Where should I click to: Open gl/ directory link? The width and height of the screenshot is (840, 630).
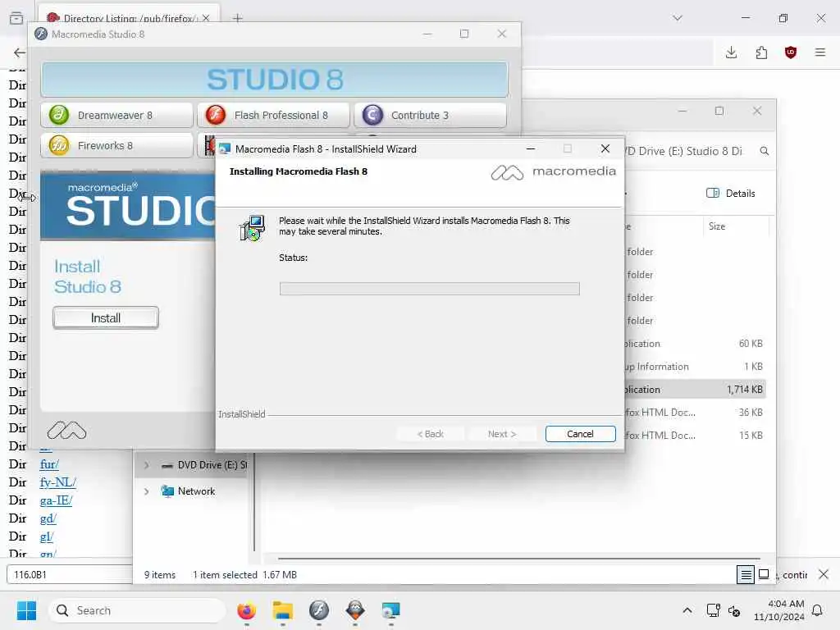pyautogui.click(x=47, y=536)
